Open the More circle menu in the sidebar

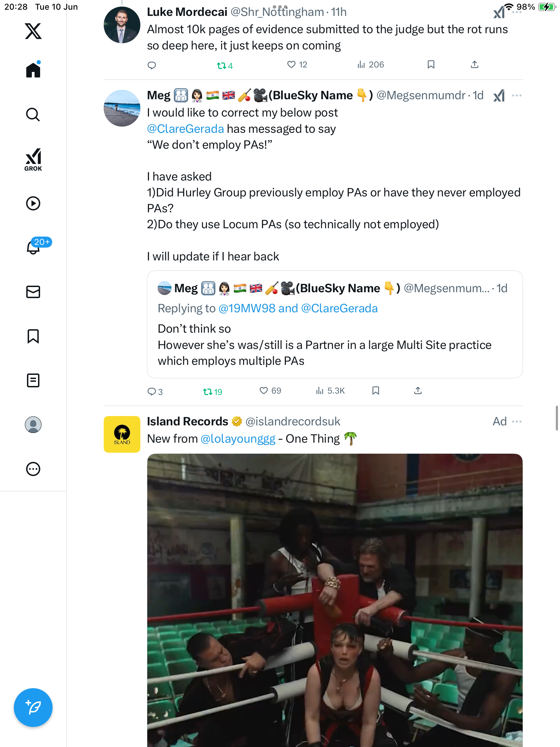(33, 469)
